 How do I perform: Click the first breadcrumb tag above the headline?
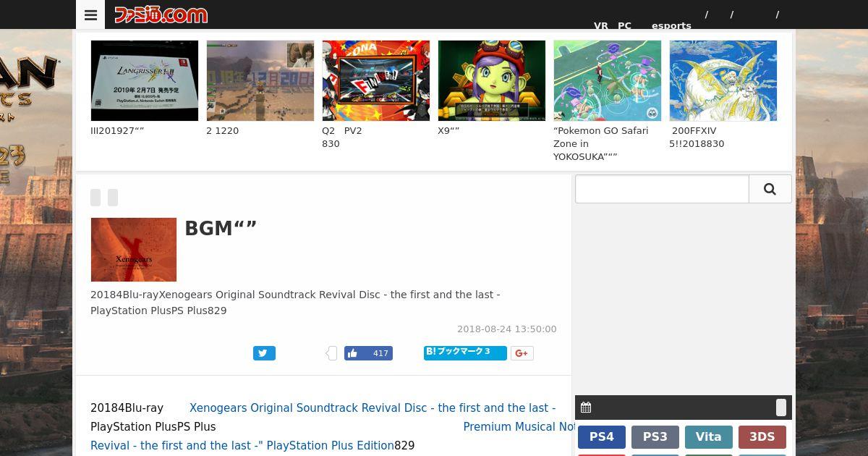click(x=95, y=198)
